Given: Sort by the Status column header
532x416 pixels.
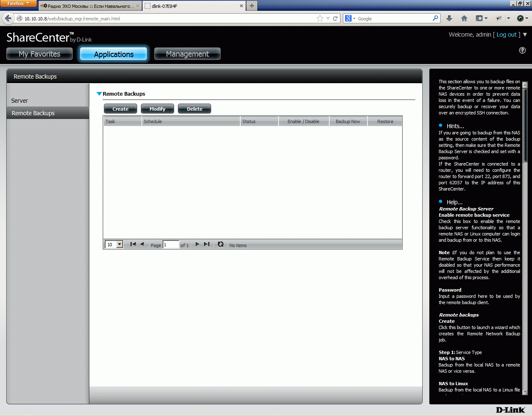Looking at the screenshot, I should (259, 121).
